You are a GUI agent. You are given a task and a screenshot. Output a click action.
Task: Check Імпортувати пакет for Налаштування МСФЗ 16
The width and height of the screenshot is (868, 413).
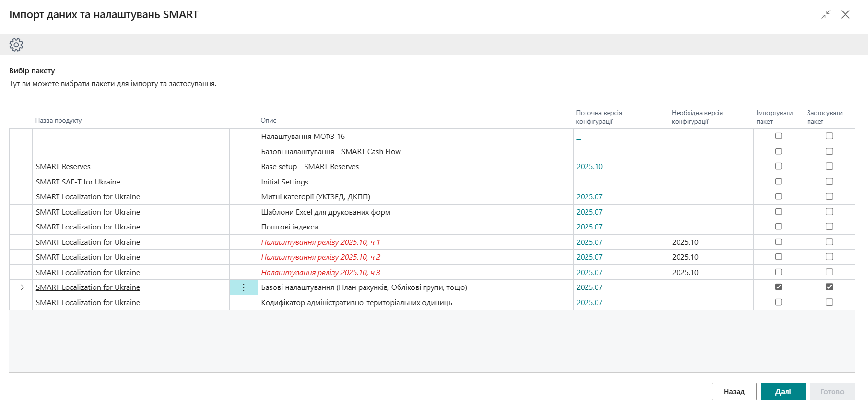click(x=779, y=136)
